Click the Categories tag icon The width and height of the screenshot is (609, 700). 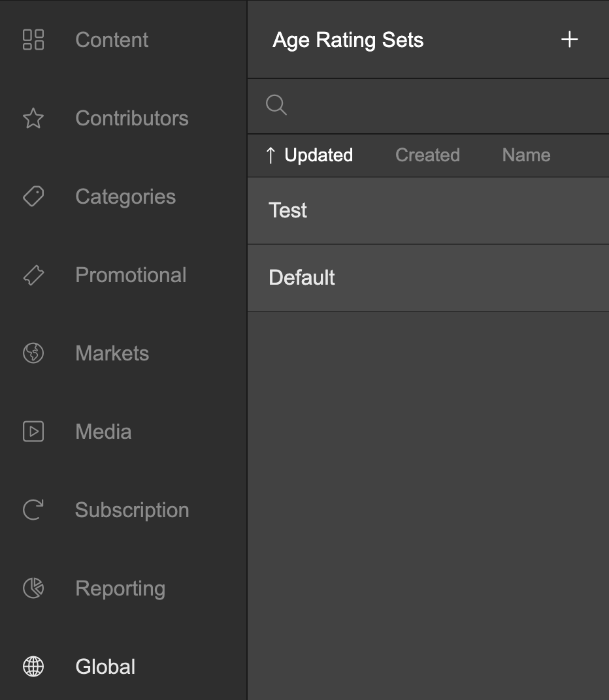coord(33,197)
